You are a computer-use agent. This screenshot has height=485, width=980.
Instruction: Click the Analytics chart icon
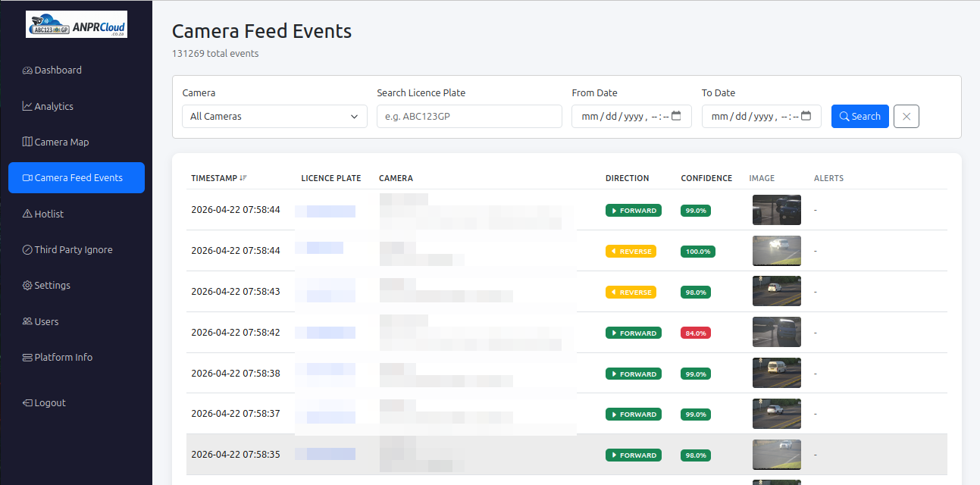pyautogui.click(x=27, y=107)
